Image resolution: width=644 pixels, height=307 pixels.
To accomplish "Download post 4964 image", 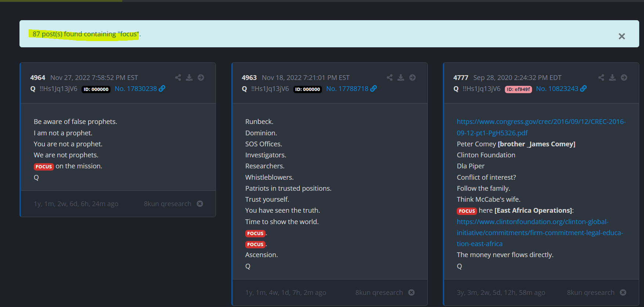I will (x=189, y=77).
